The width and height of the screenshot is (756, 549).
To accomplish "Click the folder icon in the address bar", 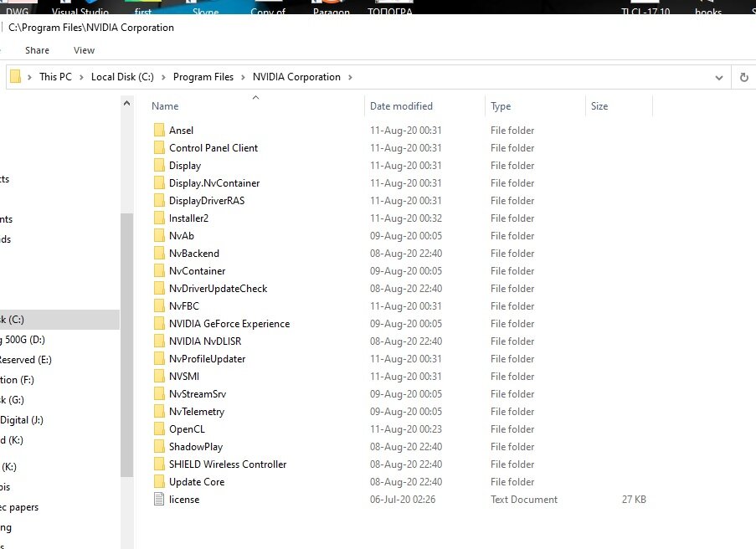I will click(x=15, y=77).
